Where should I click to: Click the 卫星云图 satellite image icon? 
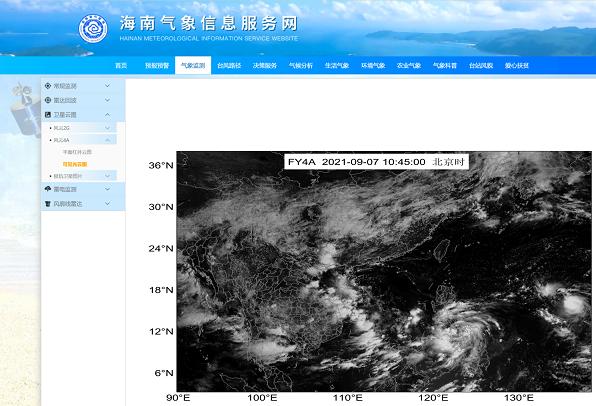(48, 114)
